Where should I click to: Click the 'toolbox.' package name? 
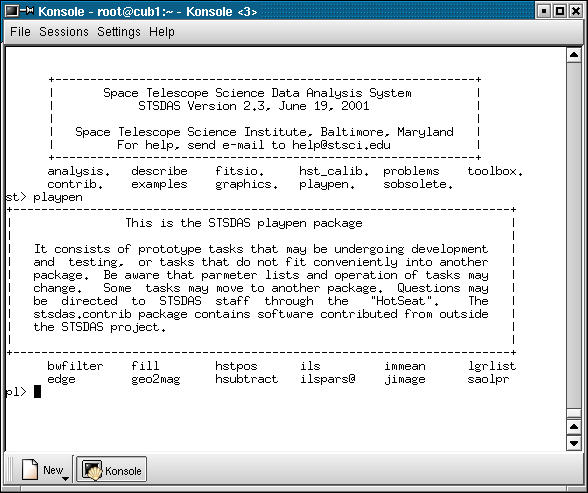pos(495,171)
